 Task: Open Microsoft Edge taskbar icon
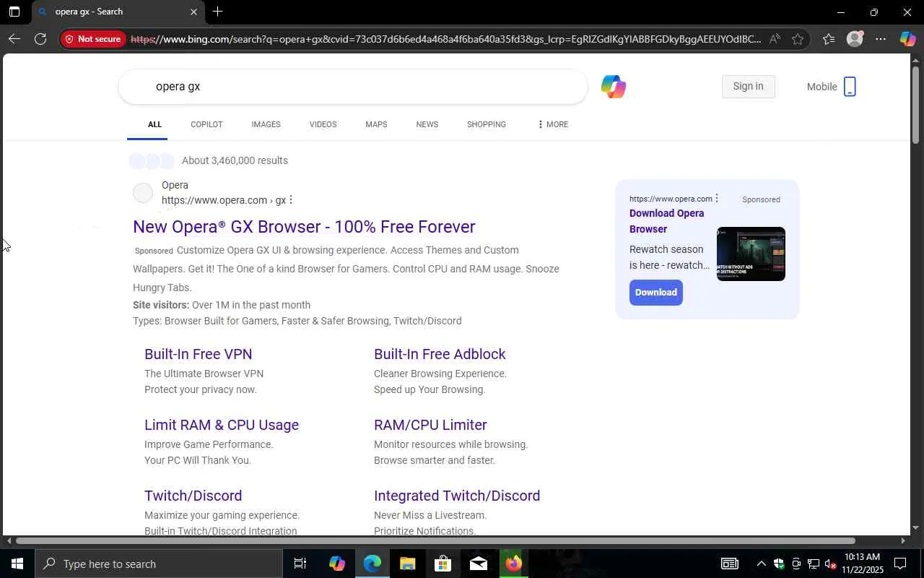(372, 564)
